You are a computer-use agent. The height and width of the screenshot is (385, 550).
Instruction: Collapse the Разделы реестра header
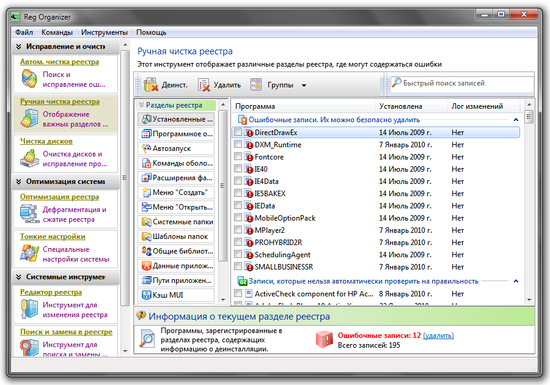tap(141, 105)
